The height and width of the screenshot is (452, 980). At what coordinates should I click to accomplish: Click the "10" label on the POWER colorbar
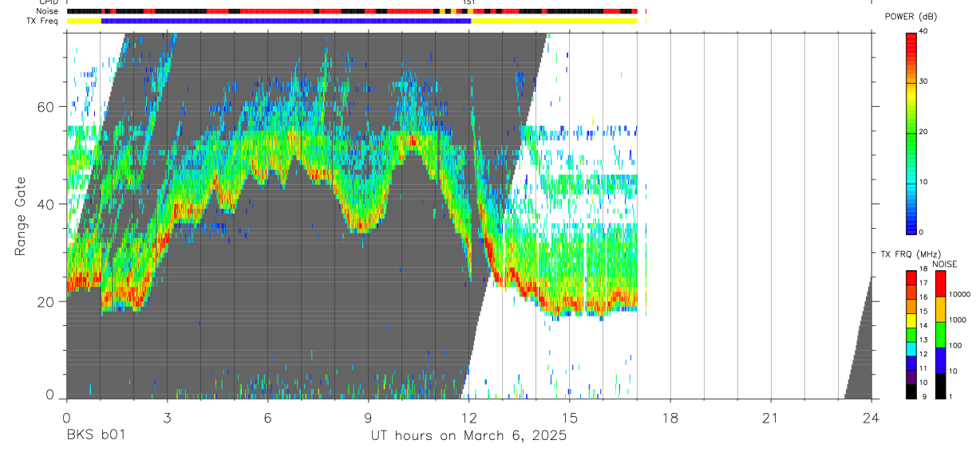pyautogui.click(x=925, y=182)
